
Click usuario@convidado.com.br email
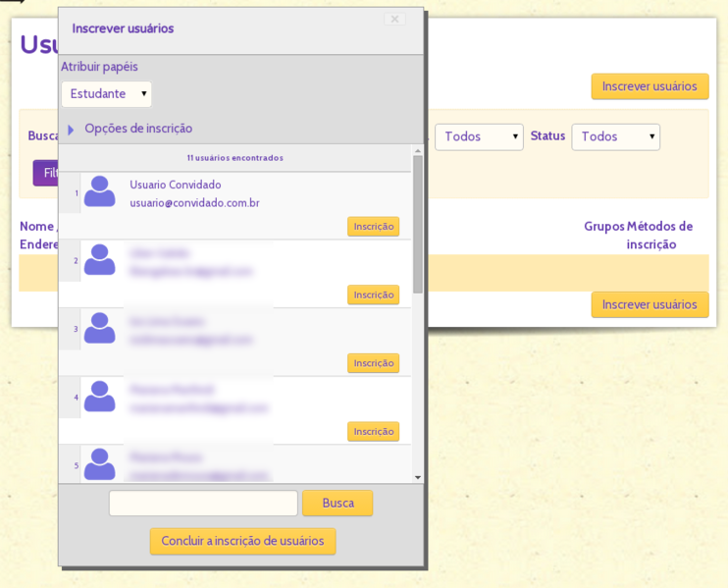(194, 203)
